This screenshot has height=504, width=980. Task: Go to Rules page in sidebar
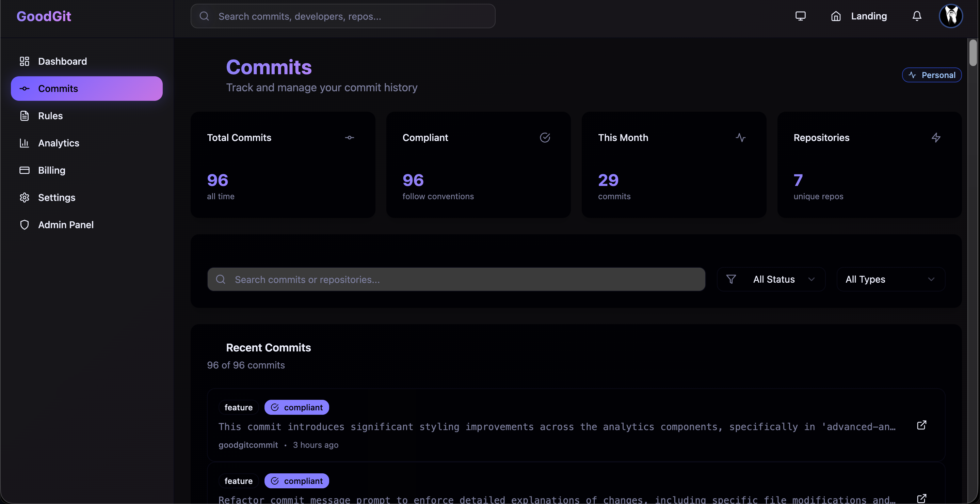pos(50,116)
